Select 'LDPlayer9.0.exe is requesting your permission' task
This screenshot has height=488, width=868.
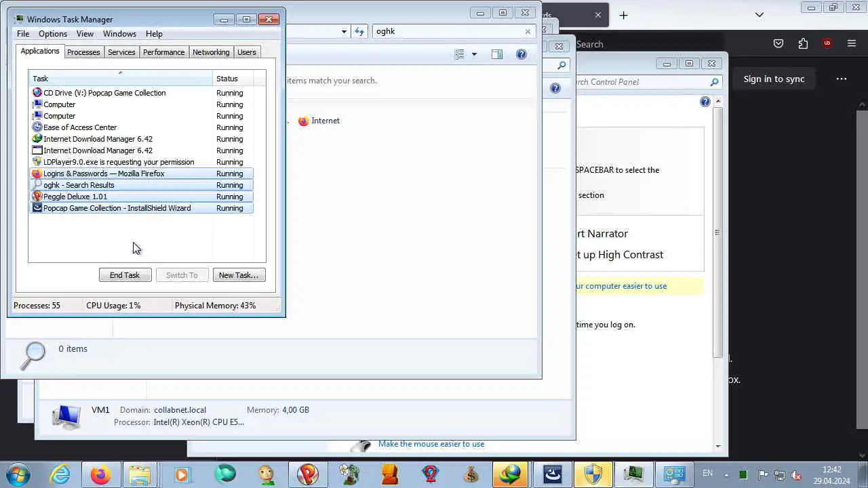coord(142,162)
